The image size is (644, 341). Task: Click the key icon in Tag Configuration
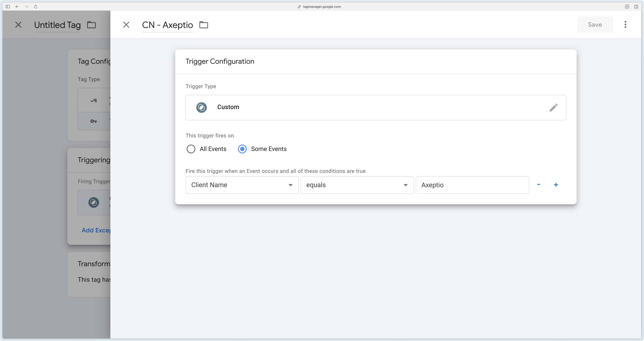(93, 121)
